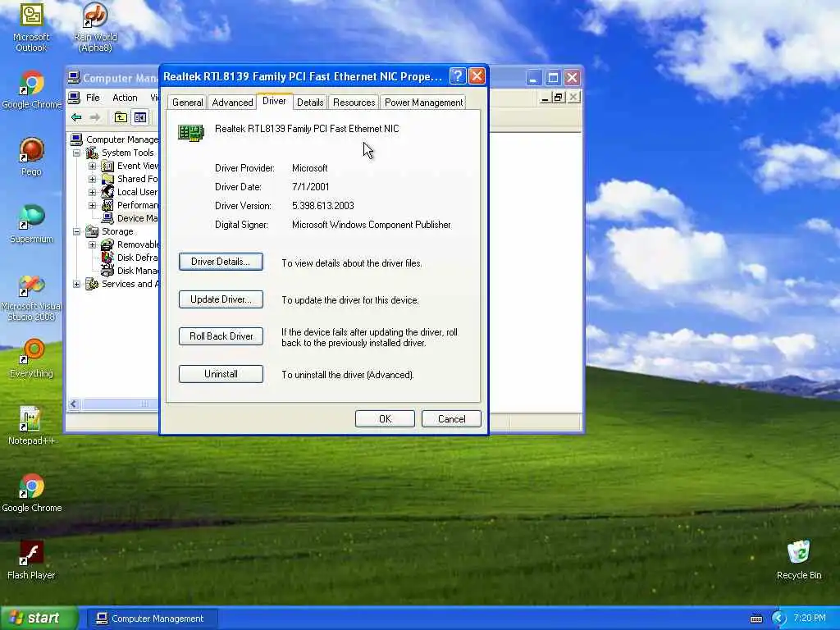
Task: Select Event Viewer in the console tree
Action: [138, 166]
